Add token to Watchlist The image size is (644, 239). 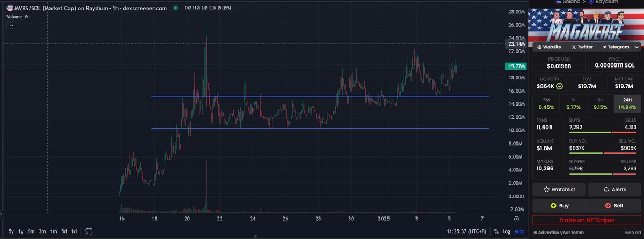[x=559, y=189]
